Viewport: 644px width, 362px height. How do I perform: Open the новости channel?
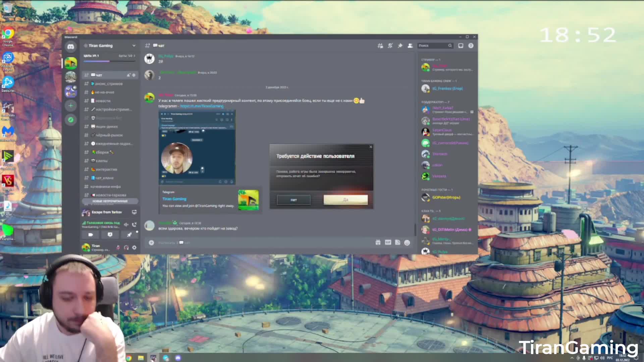tap(110, 101)
